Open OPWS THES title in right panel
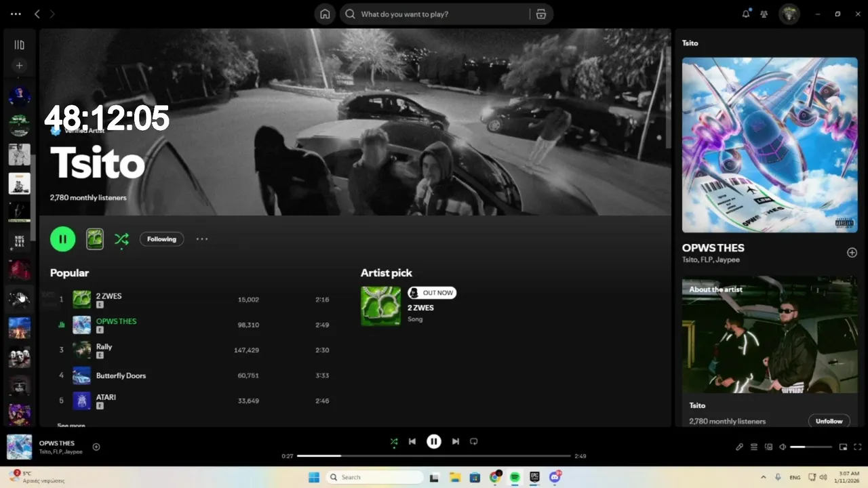Viewport: 868px width, 488px height. pyautogui.click(x=713, y=248)
